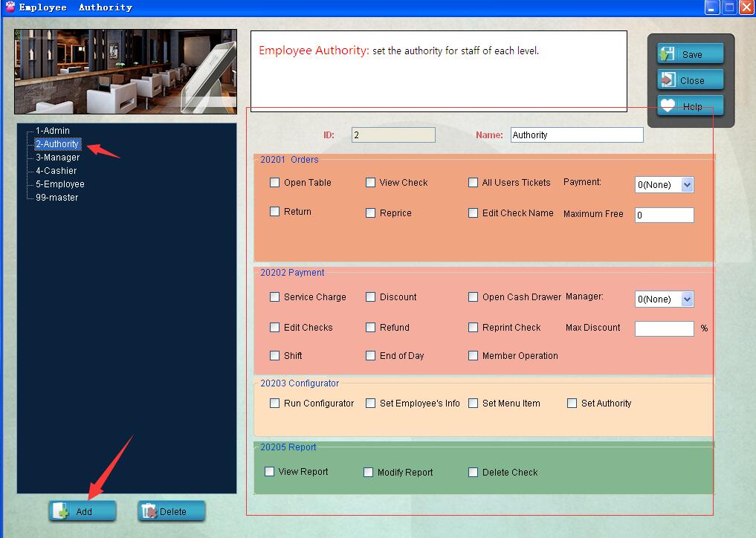Select 5-Employee in the role tree
The width and height of the screenshot is (756, 538).
[59, 184]
